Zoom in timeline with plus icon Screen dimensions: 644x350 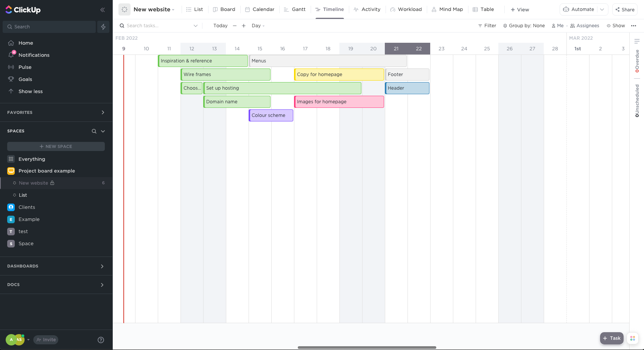point(244,26)
